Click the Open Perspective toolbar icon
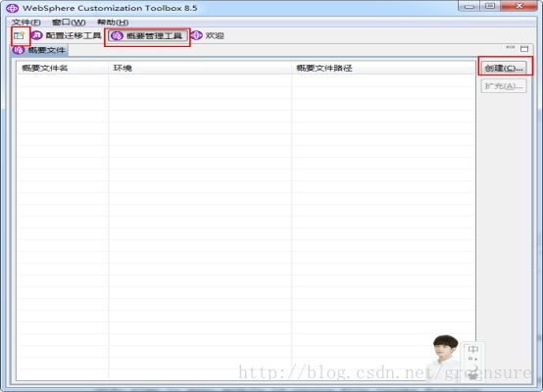The image size is (543, 392). pyautogui.click(x=19, y=35)
